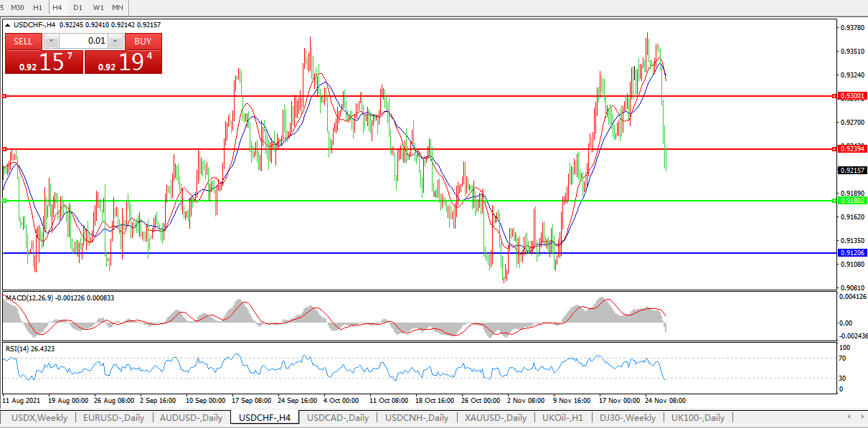The image size is (868, 428).
Task: Open the EURUSD-,Daily chart tab
Action: pos(113,417)
